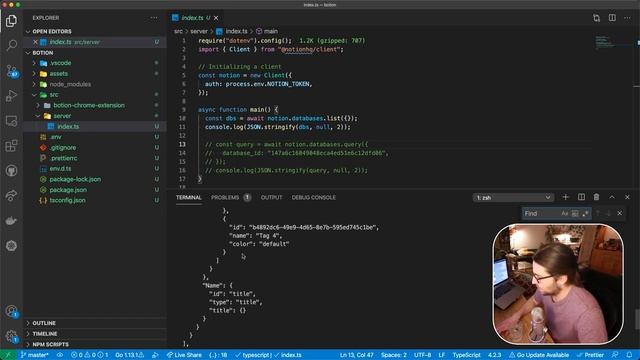Open the env.d.ts file
The image size is (640, 360).
coord(95,169)
